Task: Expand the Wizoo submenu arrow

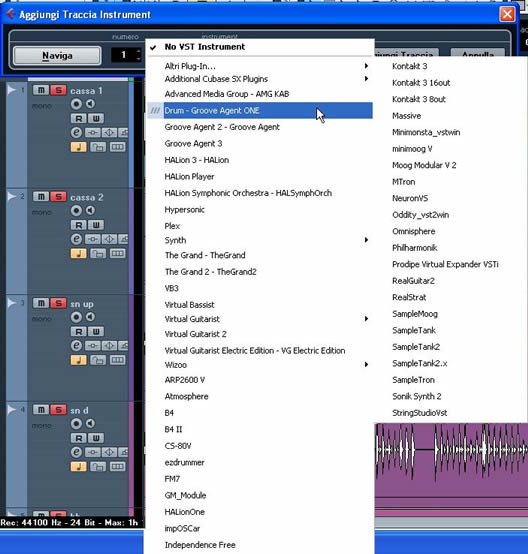Action: point(366,365)
